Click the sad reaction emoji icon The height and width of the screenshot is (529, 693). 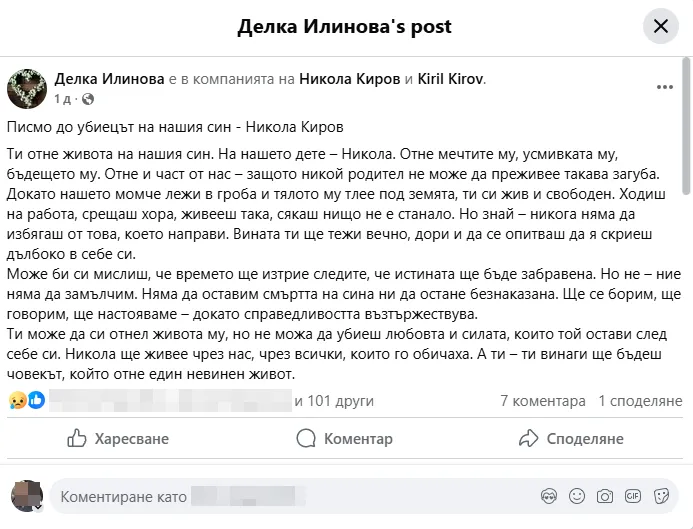click(x=17, y=401)
